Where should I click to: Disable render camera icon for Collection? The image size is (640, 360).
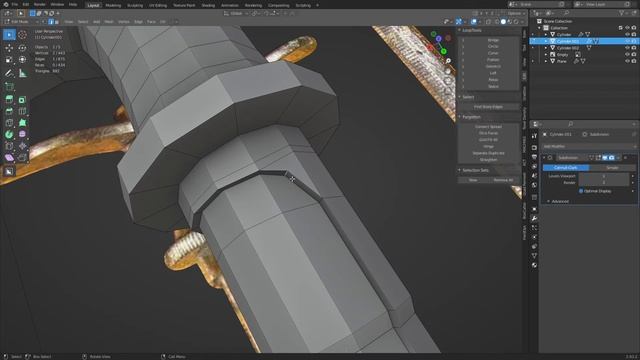point(634,28)
